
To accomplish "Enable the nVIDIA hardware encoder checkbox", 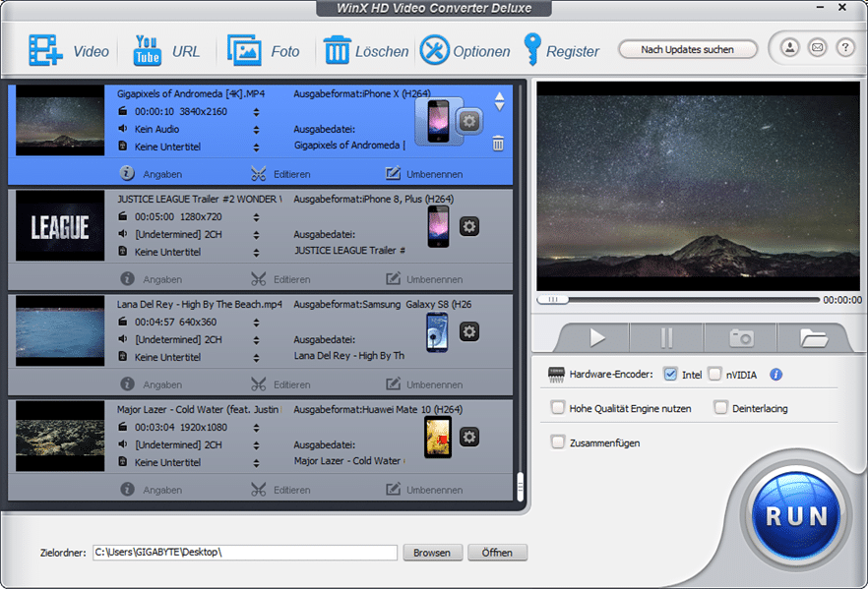I will 714,375.
